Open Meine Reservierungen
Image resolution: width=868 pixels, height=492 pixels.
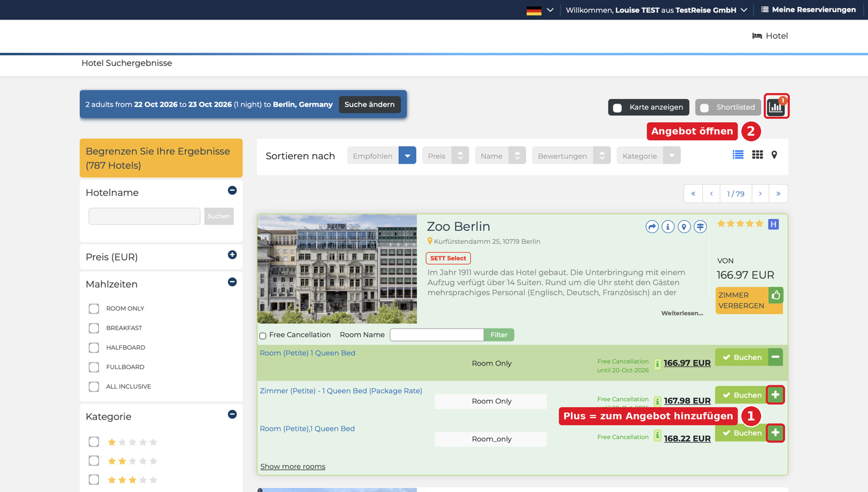coord(808,10)
